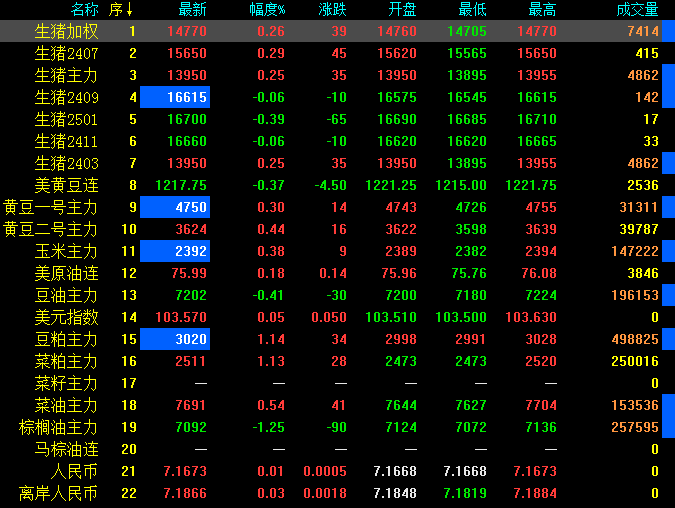Click the 涨跌 column header

332,9
